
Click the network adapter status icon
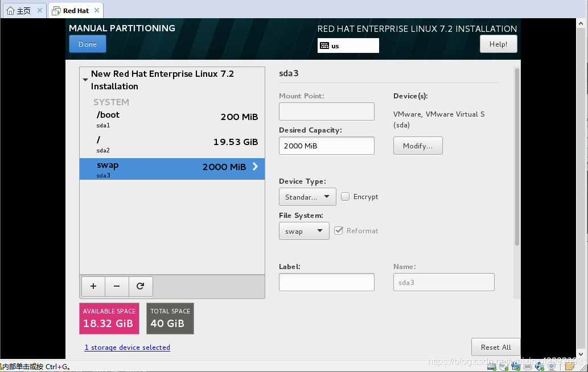(516, 366)
